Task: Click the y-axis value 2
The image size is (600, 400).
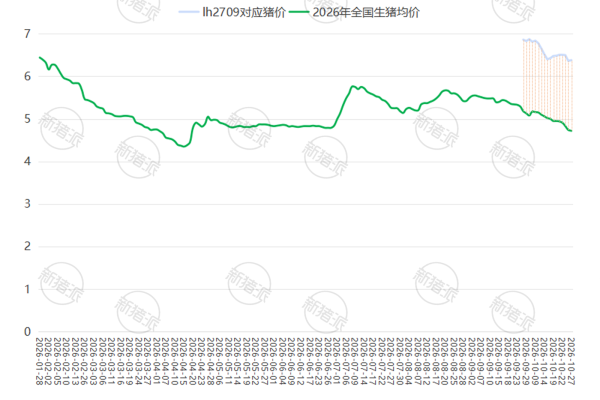Action: tap(27, 247)
